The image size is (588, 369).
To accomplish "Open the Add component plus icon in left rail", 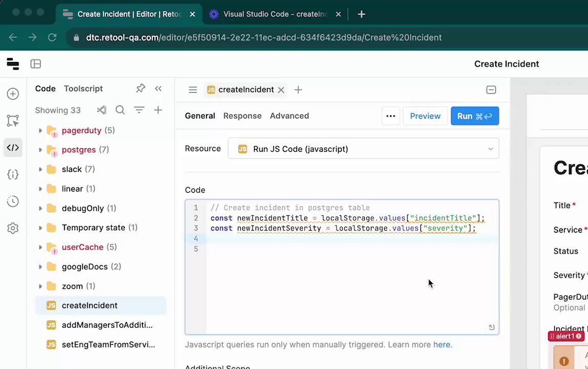I will click(13, 94).
